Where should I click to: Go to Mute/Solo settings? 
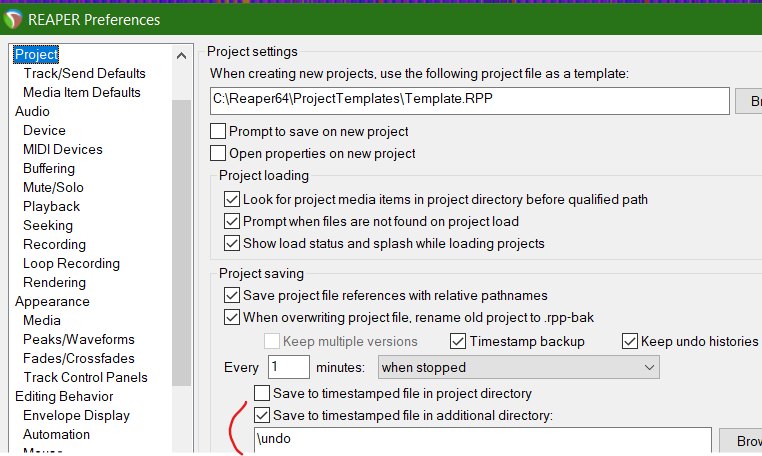click(53, 187)
